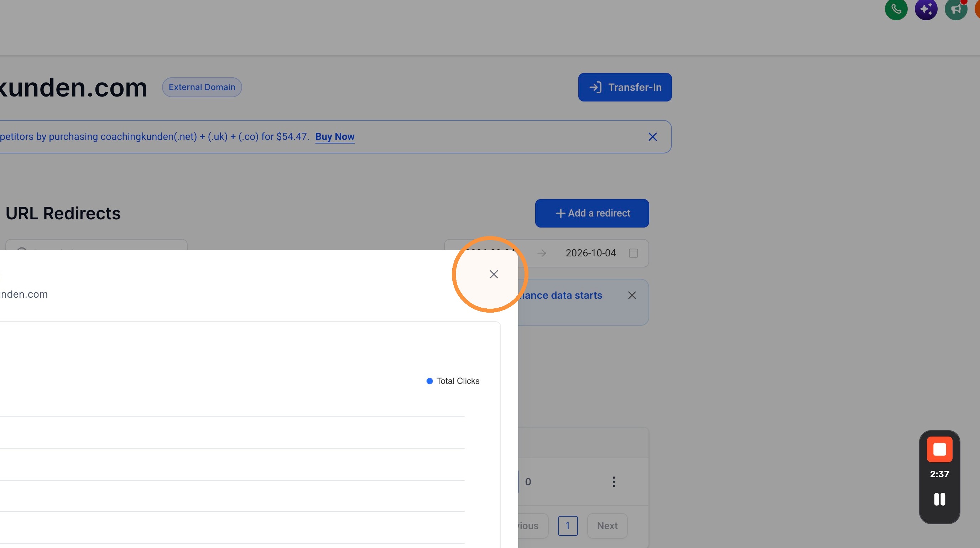Screen dimensions: 980x548
Task: Open the purple AI sparkle assistant
Action: coord(926,9)
